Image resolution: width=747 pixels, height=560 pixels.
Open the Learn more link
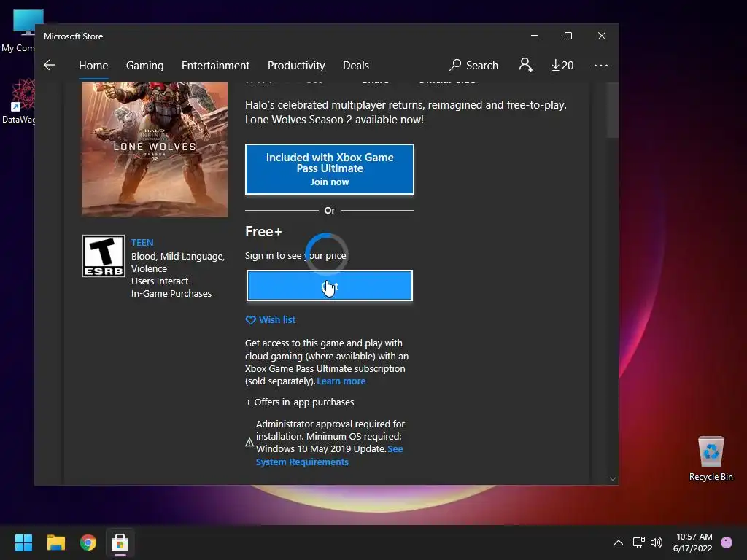341,381
